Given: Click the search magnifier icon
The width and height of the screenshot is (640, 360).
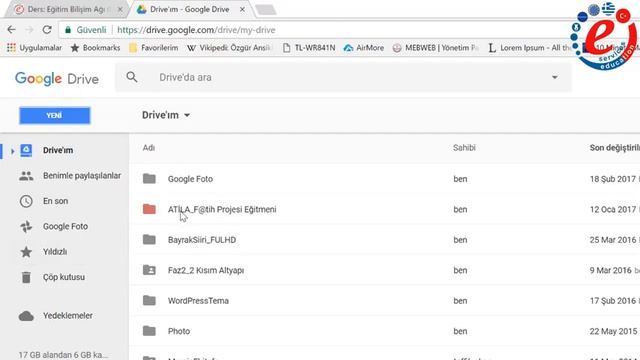Looking at the screenshot, I should coord(132,77).
